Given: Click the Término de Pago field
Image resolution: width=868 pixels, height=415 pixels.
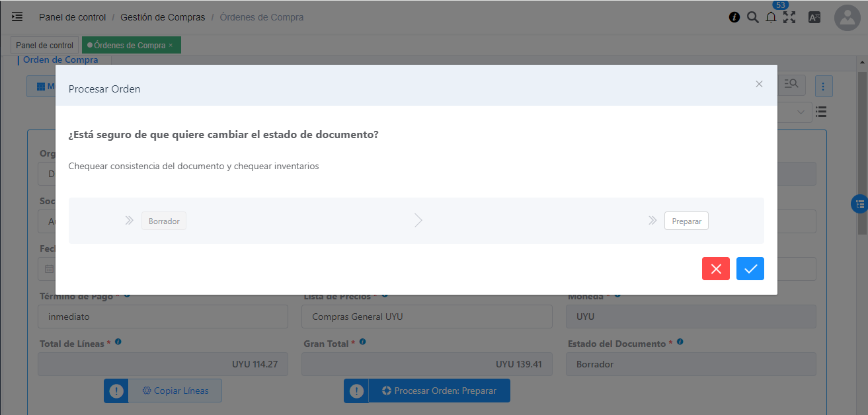Looking at the screenshot, I should click(x=163, y=317).
